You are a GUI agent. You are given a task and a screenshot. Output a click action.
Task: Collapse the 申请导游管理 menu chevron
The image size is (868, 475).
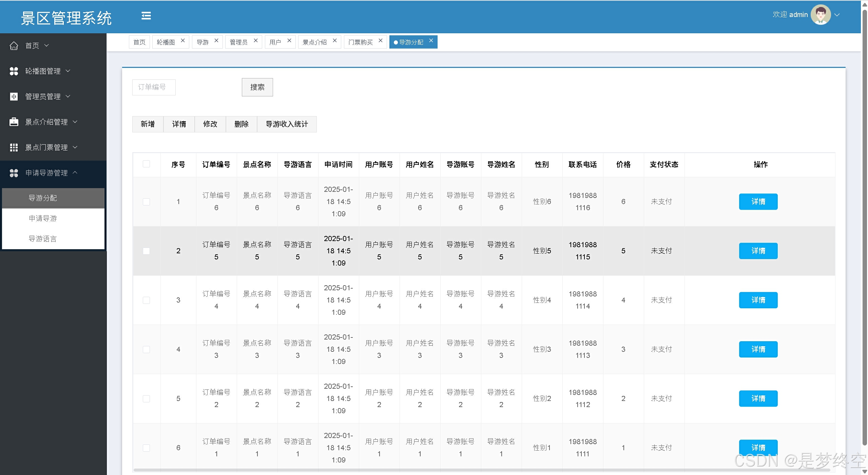click(x=75, y=172)
